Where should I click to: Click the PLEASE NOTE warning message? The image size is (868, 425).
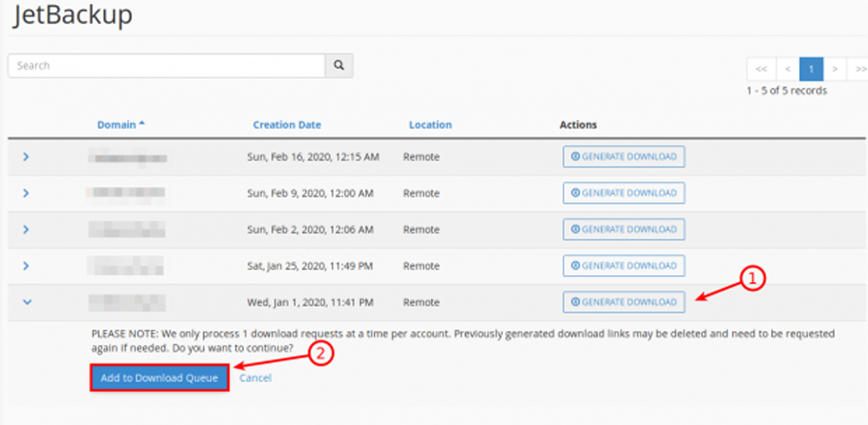click(x=463, y=341)
